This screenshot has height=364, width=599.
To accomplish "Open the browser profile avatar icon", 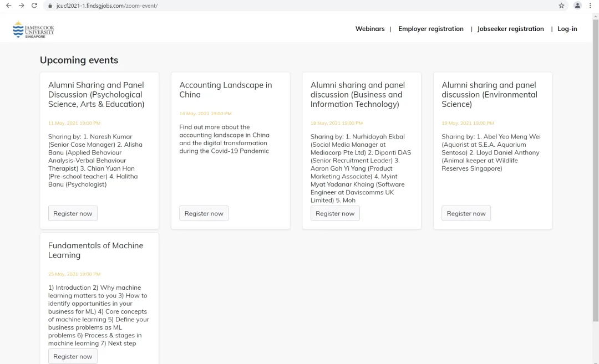I will pyautogui.click(x=577, y=6).
